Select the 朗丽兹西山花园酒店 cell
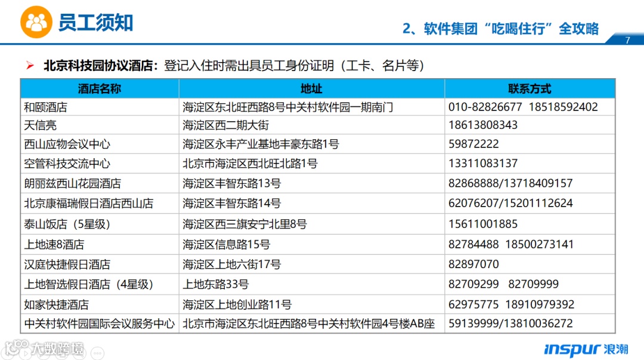Screen dimensions: 644x360 (100, 183)
